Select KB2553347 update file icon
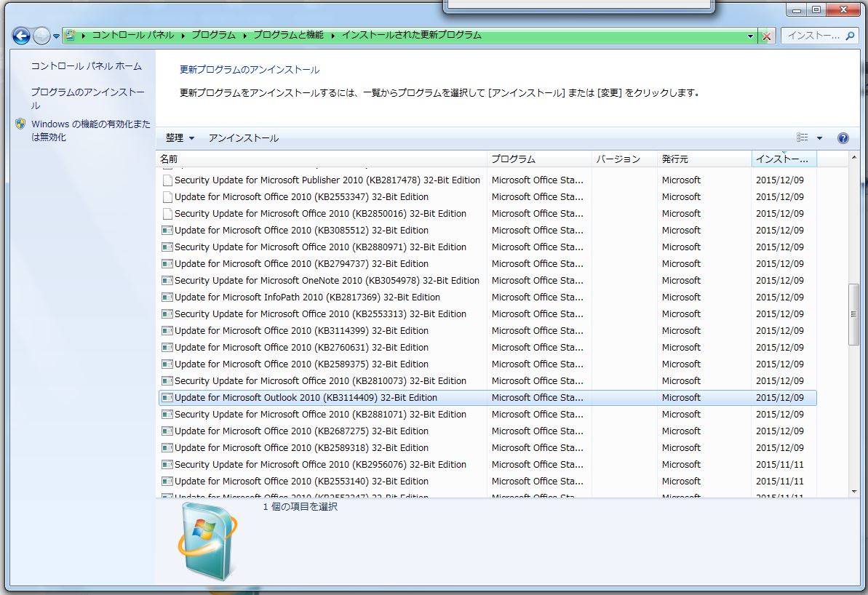868x595 pixels. click(167, 196)
